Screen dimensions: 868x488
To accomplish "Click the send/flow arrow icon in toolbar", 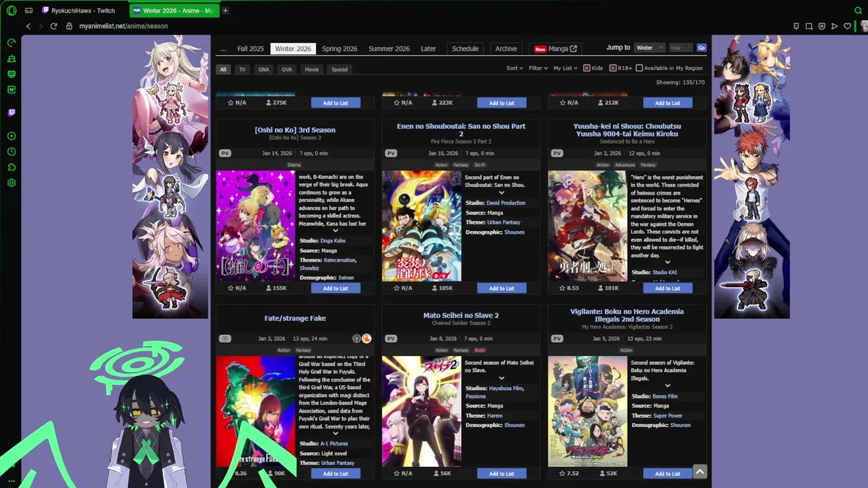I will point(835,26).
